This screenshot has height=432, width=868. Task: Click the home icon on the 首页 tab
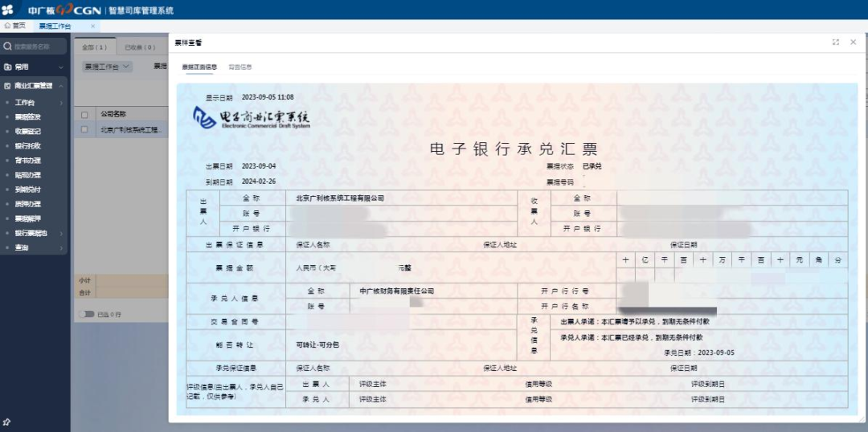point(7,26)
